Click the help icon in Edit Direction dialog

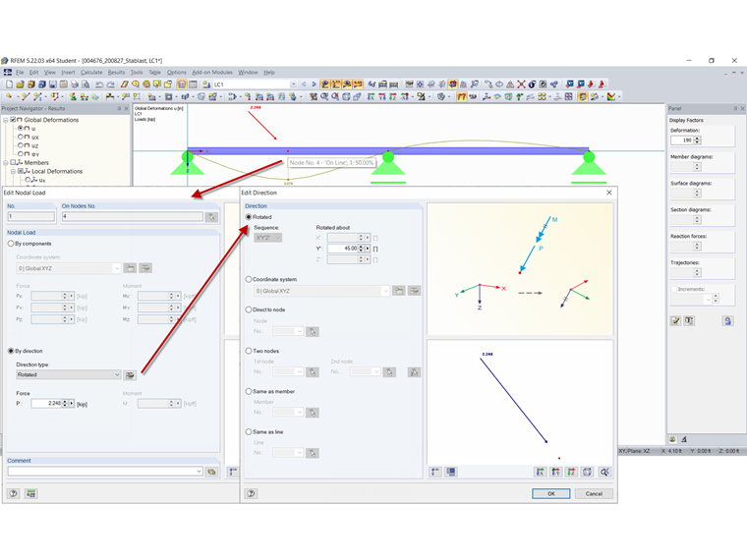[x=251, y=494]
